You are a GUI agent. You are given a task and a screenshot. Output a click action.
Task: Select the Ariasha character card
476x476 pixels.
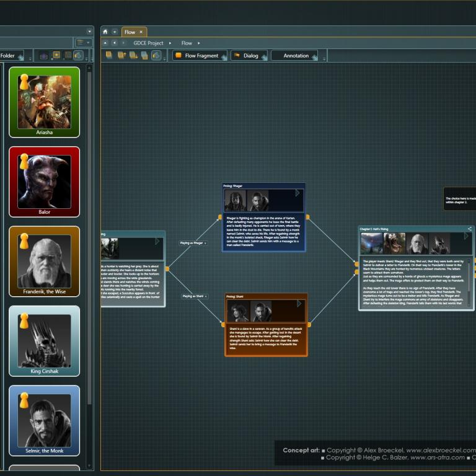click(x=45, y=102)
